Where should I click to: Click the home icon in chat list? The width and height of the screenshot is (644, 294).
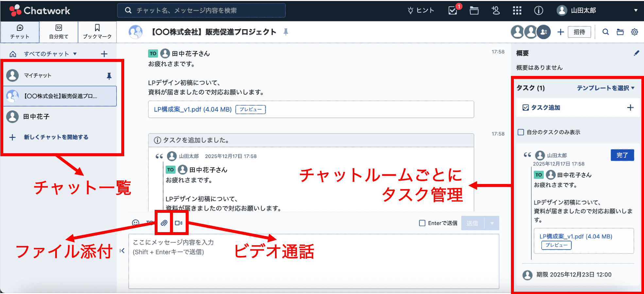click(x=13, y=54)
